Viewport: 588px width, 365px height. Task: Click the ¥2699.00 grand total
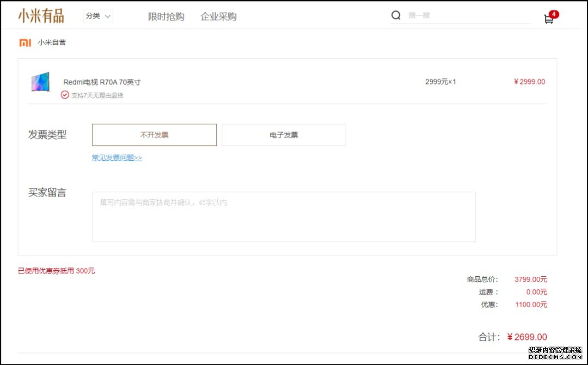527,337
